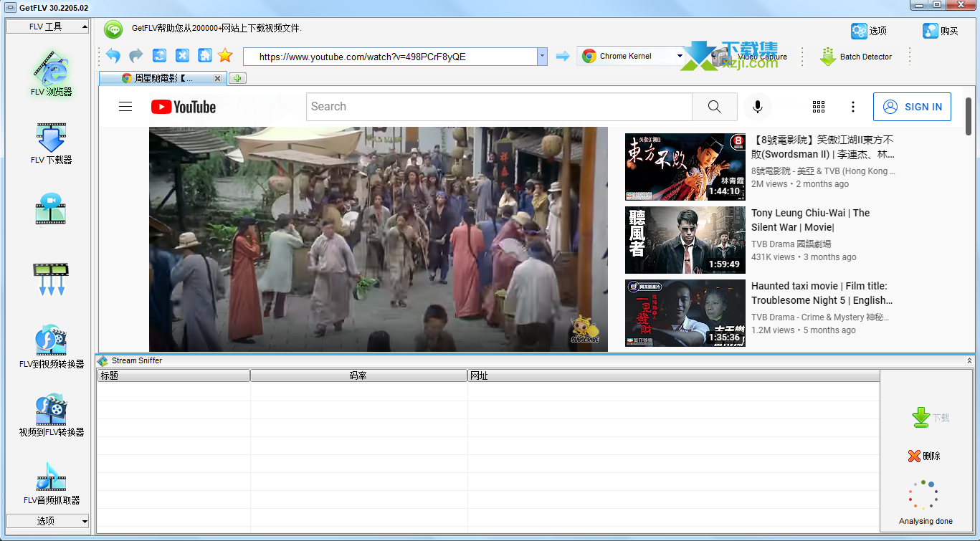Open the YouTube hamburger menu
Viewport: 980px width, 541px height.
(125, 107)
